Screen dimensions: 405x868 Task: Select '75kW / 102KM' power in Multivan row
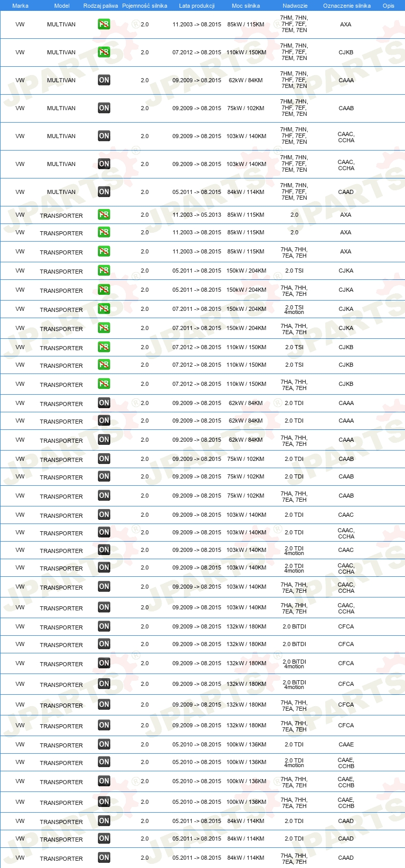coord(246,108)
